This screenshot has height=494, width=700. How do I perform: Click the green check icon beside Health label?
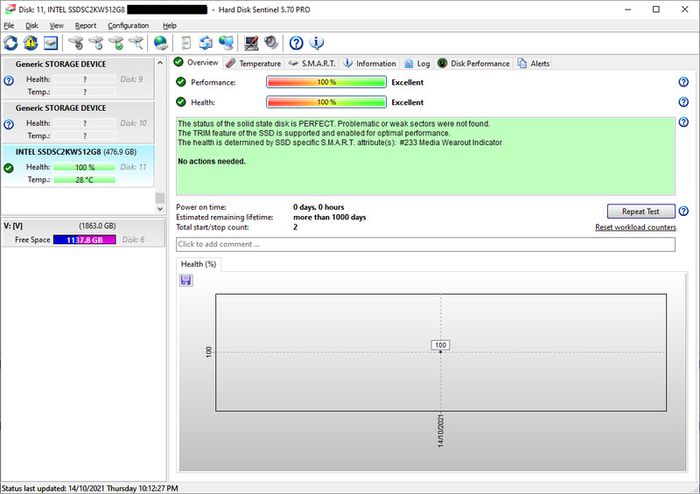181,102
